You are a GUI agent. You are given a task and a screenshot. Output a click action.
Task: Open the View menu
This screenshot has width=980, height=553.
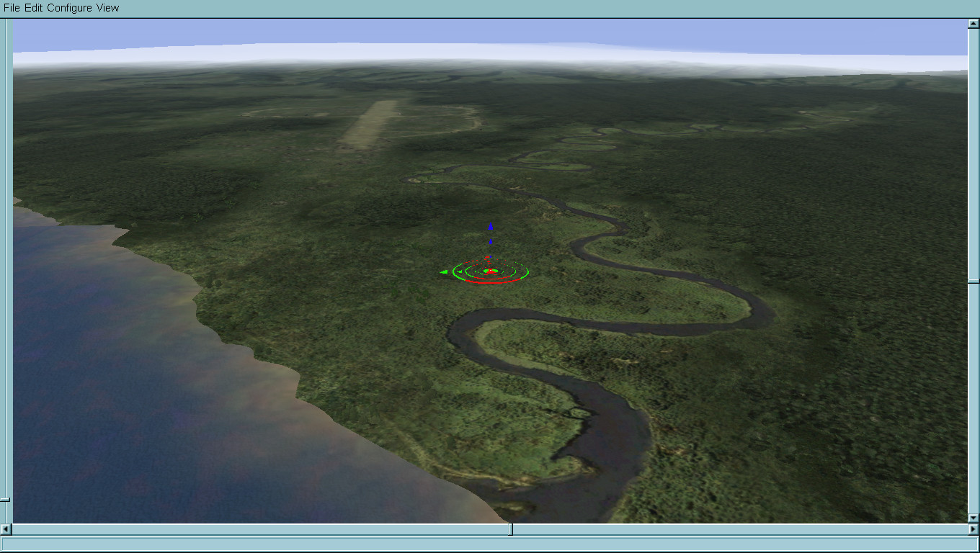point(108,8)
